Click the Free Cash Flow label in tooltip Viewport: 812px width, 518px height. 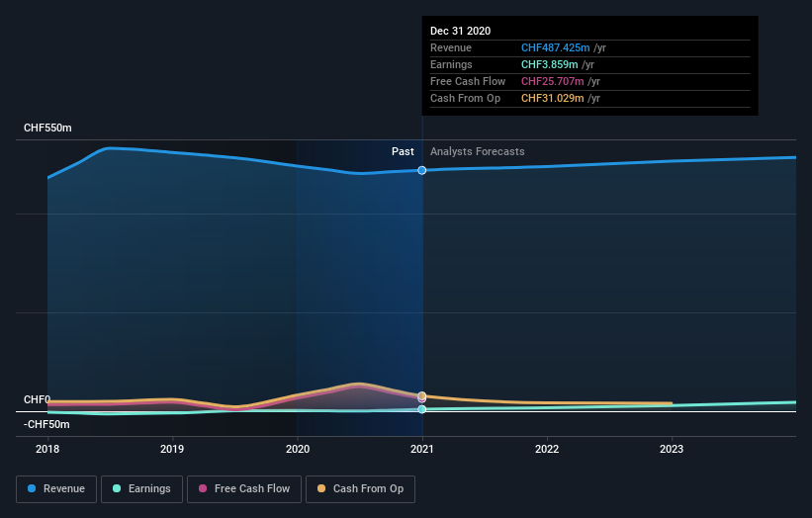pos(468,81)
